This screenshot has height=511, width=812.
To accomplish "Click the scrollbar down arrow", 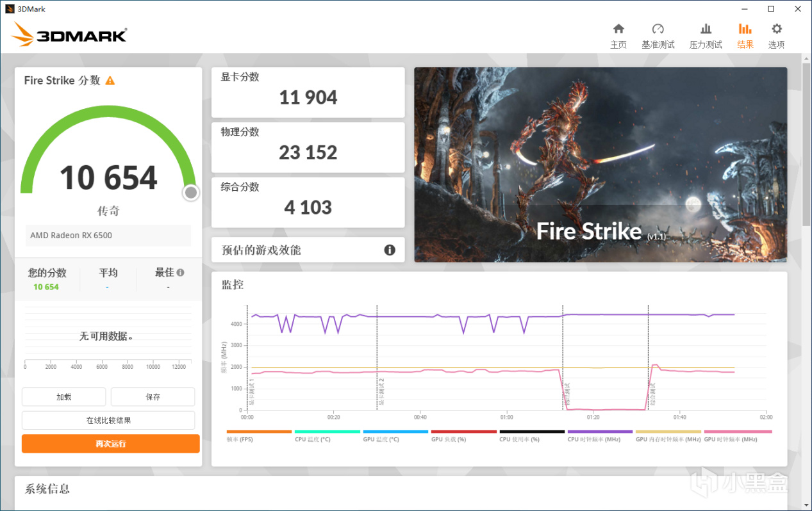I will (x=806, y=505).
